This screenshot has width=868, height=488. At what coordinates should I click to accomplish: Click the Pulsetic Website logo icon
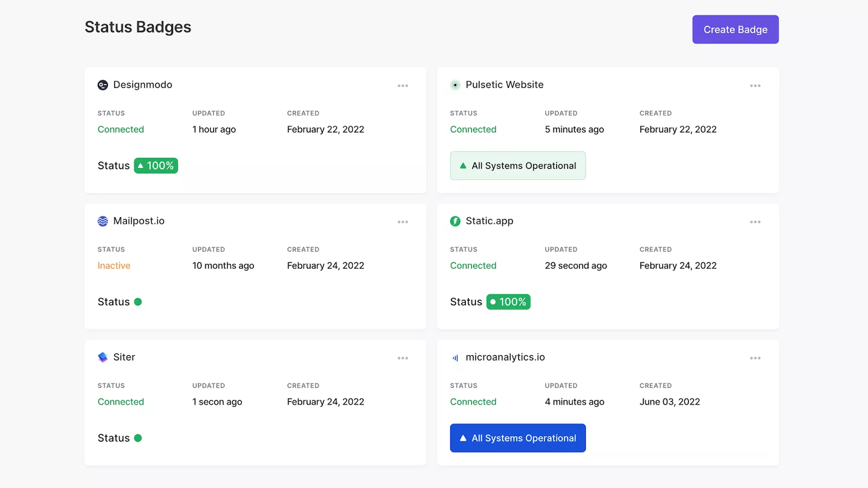click(x=455, y=85)
